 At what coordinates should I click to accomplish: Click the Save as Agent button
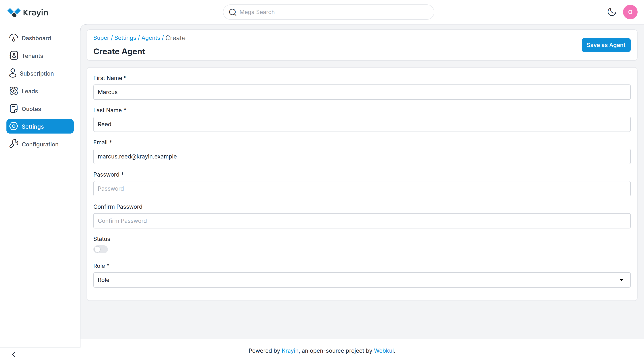606,45
